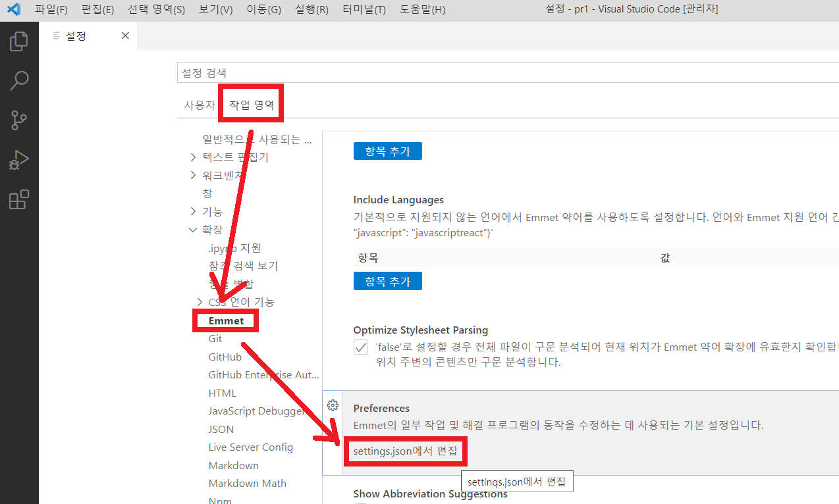This screenshot has width=839, height=504.
Task: Open the Extensions view
Action: [x=19, y=199]
